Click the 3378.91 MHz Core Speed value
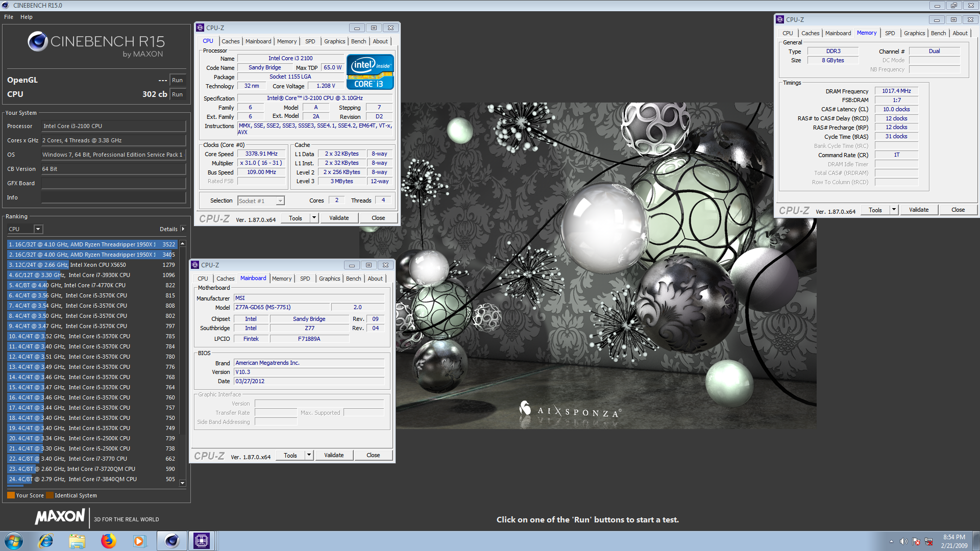This screenshot has height=551, width=980. coord(261,154)
